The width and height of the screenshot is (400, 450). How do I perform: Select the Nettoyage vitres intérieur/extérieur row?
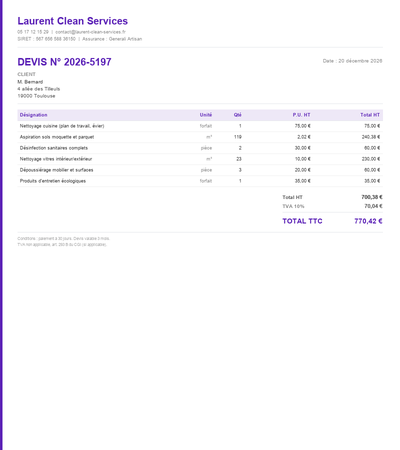point(200,159)
